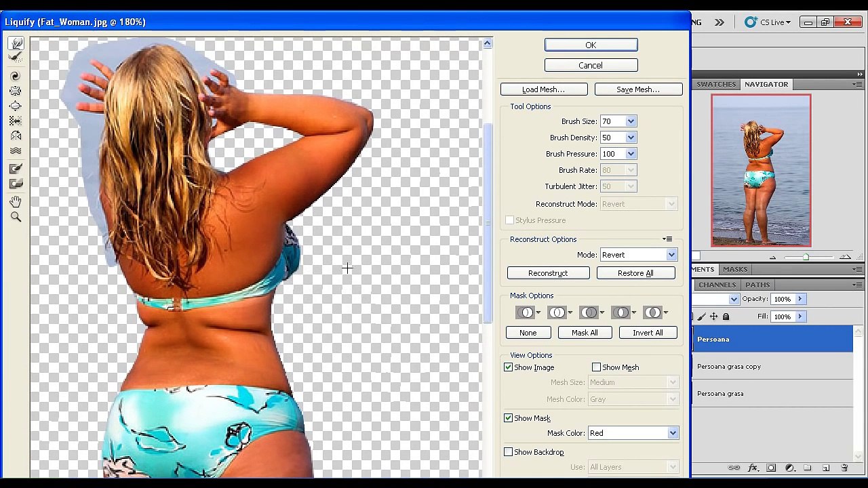
Task: Click the Intersect with Selection mask icon
Action: (x=622, y=312)
